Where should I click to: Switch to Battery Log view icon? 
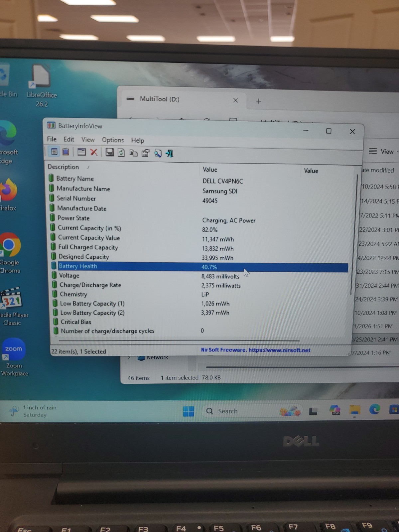point(66,152)
